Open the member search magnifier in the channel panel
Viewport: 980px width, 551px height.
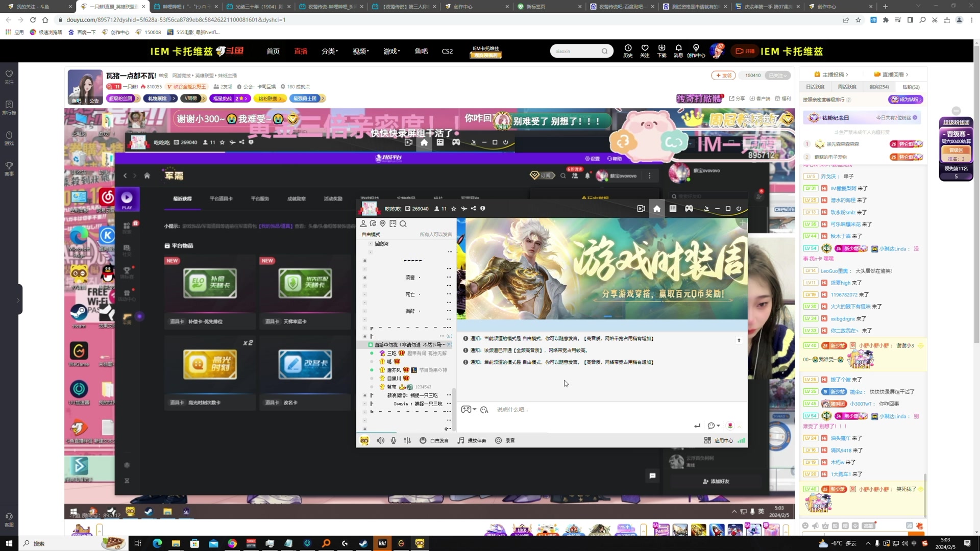pyautogui.click(x=403, y=223)
